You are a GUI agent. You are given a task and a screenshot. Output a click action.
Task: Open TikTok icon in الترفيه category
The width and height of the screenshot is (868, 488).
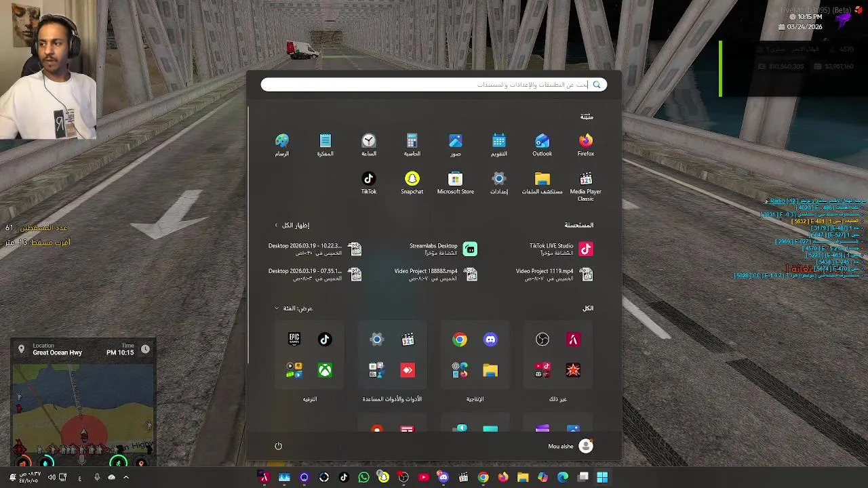pyautogui.click(x=325, y=340)
